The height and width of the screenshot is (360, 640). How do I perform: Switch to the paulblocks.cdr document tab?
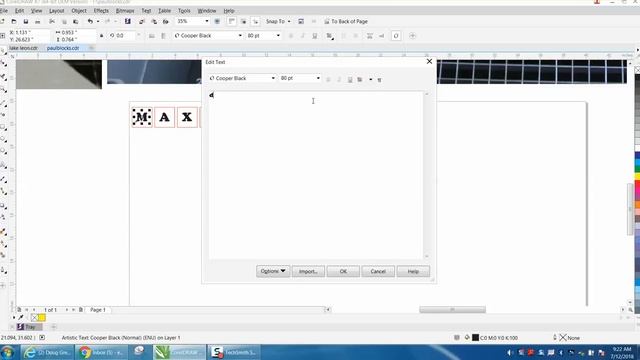[63, 48]
